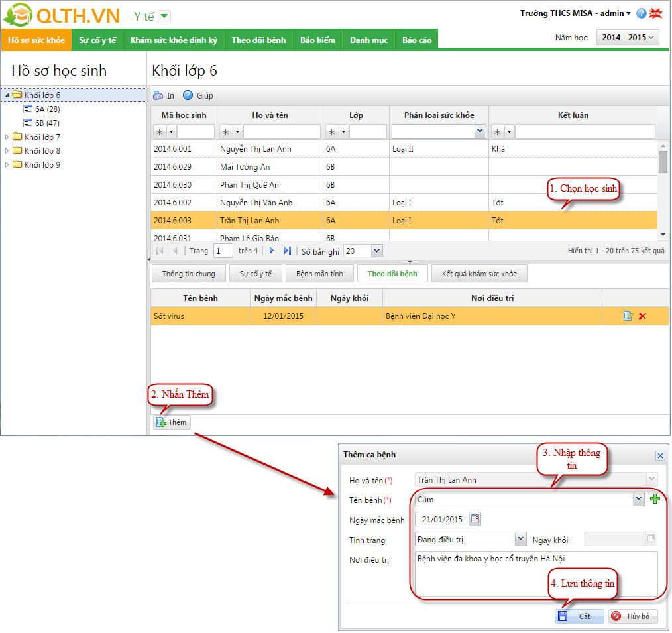Select class 6B (47) in tree
The image size is (672, 633).
[47, 123]
